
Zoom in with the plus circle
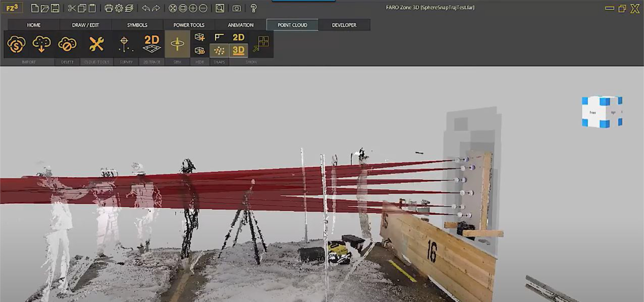tap(193, 8)
